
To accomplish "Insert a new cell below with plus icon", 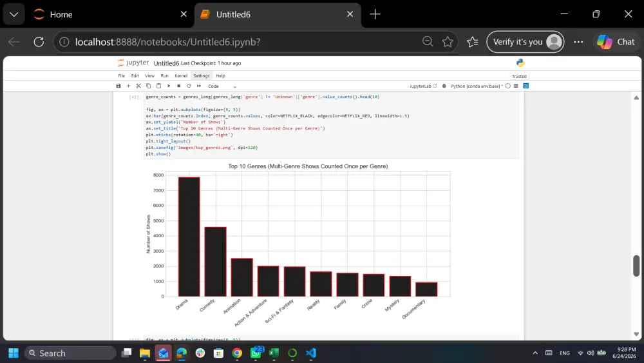I will (128, 86).
